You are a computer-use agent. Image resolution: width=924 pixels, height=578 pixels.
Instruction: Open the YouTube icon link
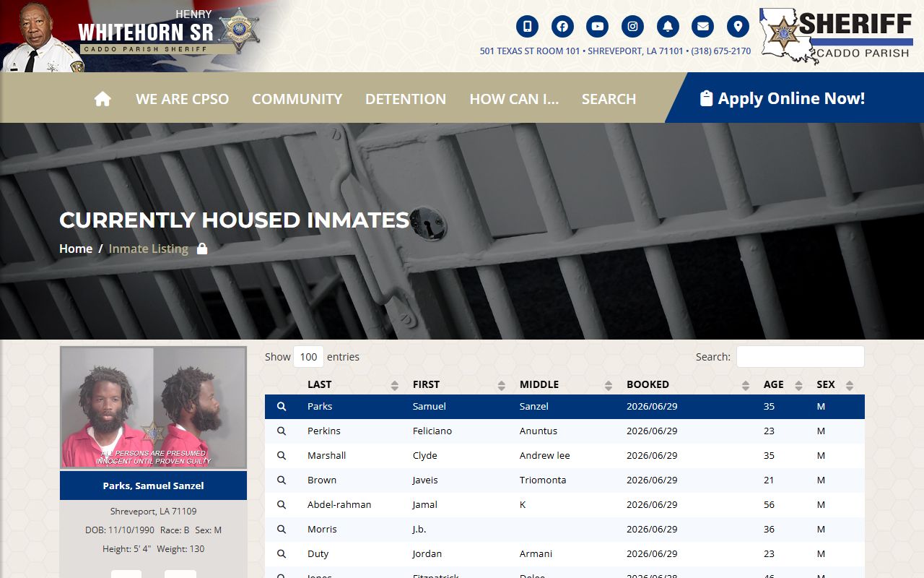(598, 27)
